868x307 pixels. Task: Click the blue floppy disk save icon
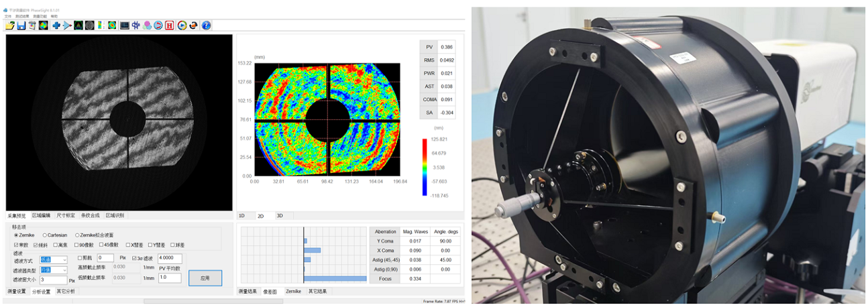point(21,25)
